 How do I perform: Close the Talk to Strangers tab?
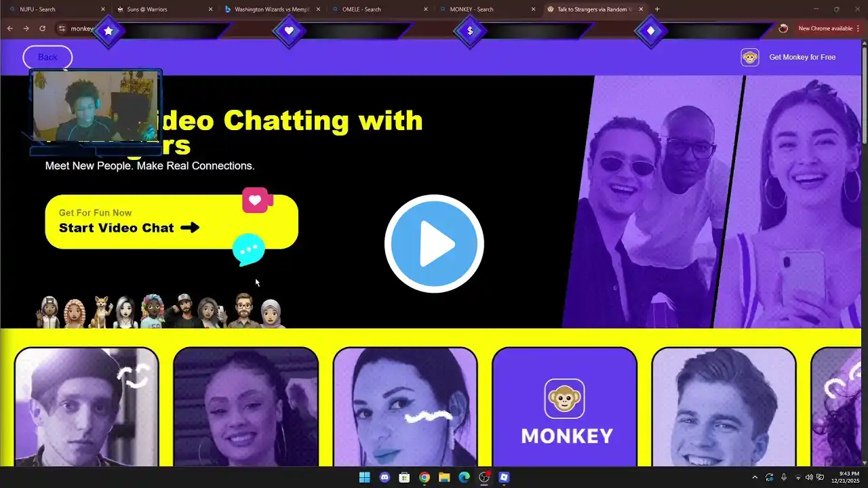[x=641, y=9]
